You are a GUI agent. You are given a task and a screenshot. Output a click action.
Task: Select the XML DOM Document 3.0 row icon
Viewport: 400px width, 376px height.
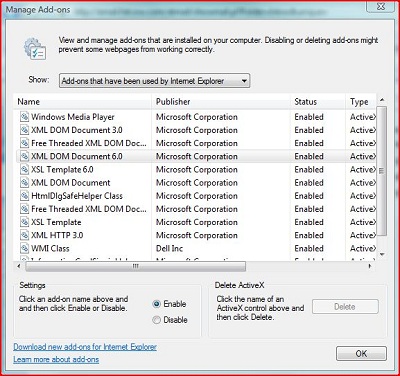pyautogui.click(x=24, y=130)
